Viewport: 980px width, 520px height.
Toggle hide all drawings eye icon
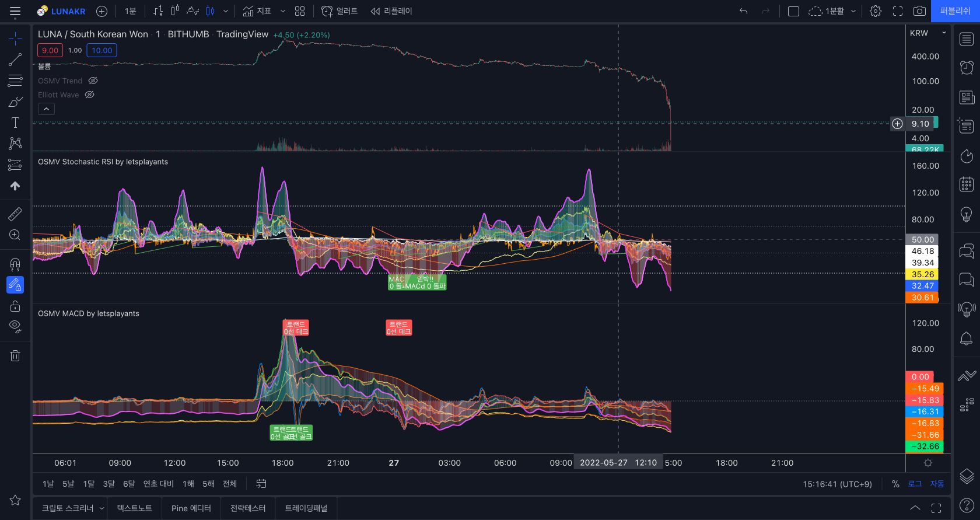coord(15,327)
